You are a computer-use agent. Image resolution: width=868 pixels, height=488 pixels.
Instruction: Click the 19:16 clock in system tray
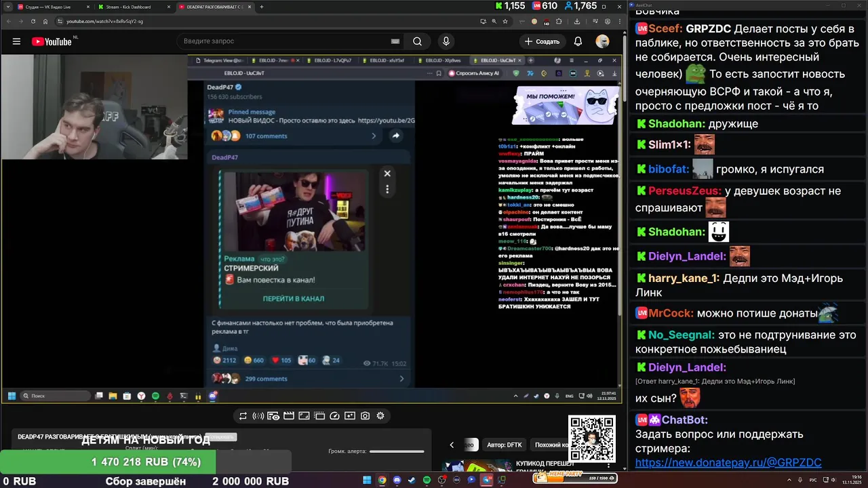[852, 479]
